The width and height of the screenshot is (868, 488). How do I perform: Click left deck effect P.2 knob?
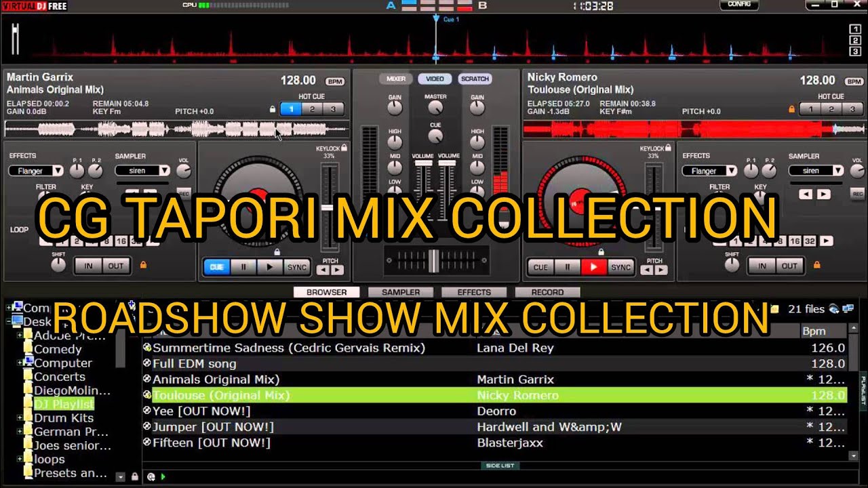pyautogui.click(x=96, y=171)
